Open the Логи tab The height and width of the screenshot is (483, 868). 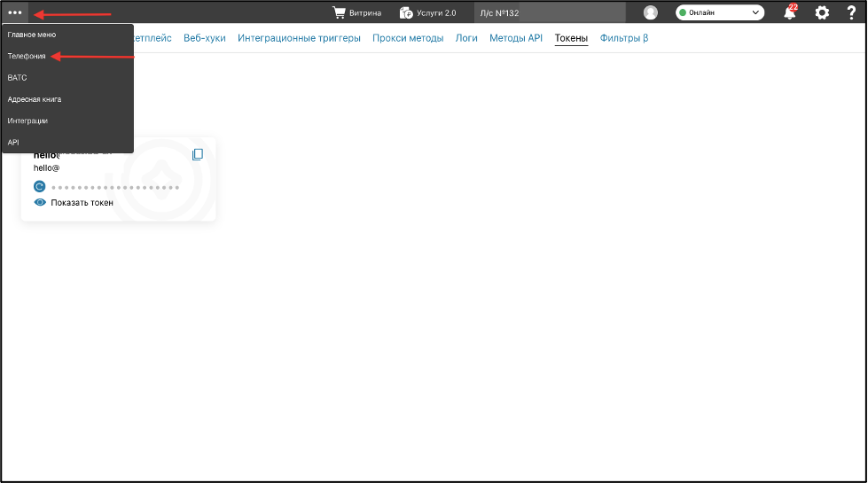tap(466, 38)
